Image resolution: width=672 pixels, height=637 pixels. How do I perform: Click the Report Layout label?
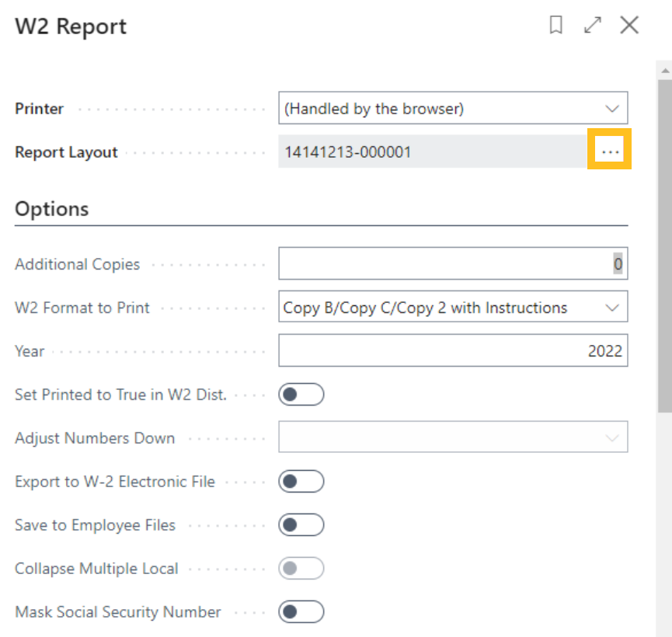(x=66, y=152)
